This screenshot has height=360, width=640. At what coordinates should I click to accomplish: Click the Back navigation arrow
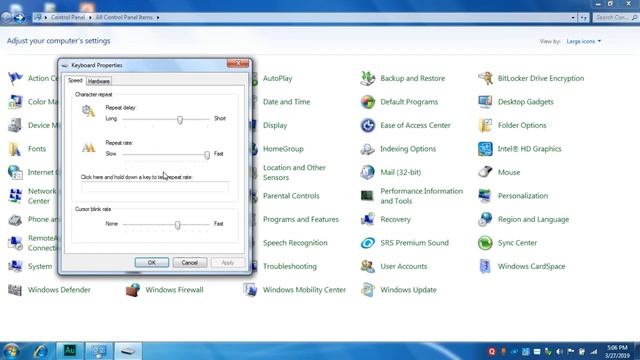(x=7, y=18)
